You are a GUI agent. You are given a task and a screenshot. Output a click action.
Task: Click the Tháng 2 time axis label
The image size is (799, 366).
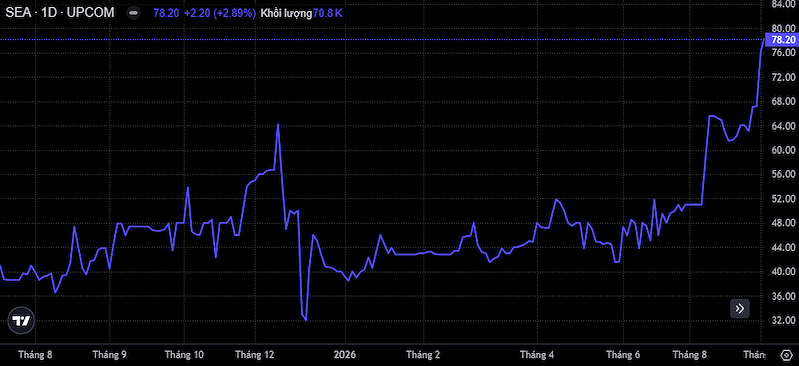click(x=423, y=355)
